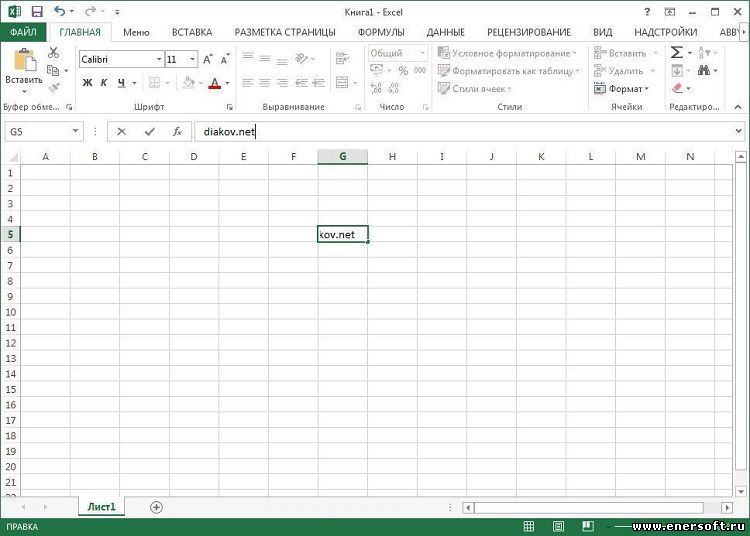Select the Лист1 sheet tab

click(101, 507)
